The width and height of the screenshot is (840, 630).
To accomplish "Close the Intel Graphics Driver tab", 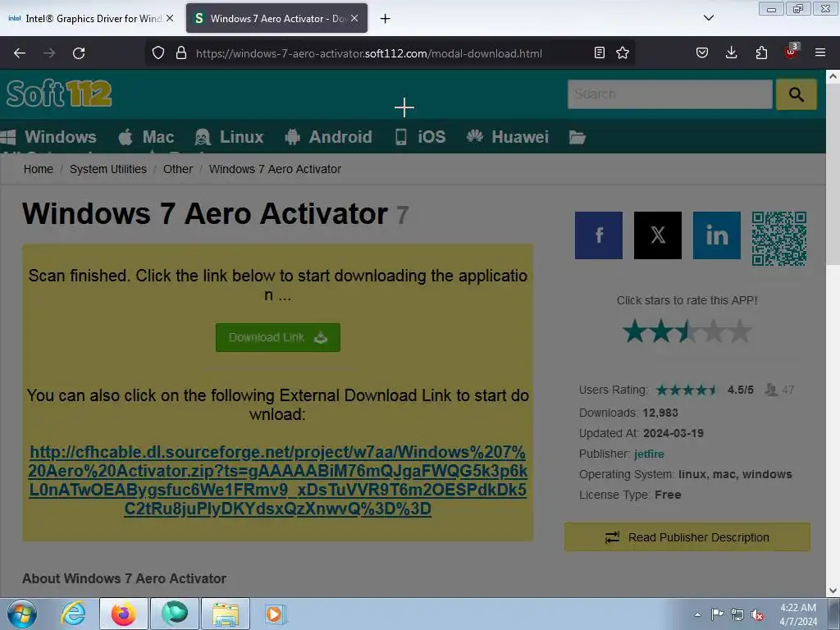I will pos(170,18).
